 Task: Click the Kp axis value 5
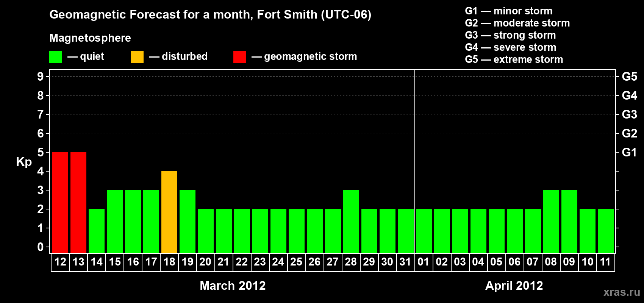pos(41,152)
